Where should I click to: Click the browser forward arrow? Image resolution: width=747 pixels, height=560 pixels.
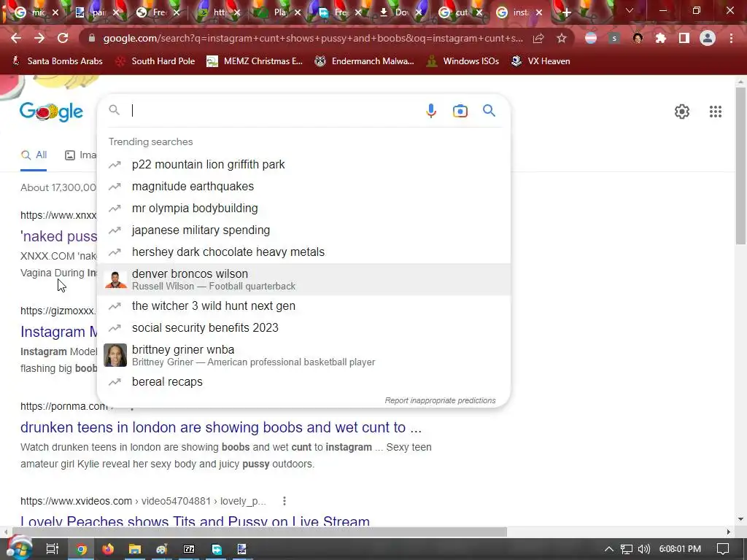pos(39,38)
